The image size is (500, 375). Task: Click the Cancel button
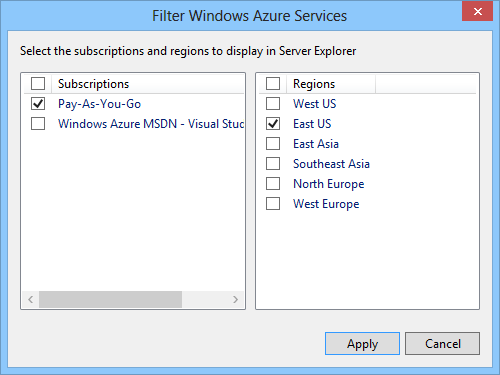coord(443,343)
